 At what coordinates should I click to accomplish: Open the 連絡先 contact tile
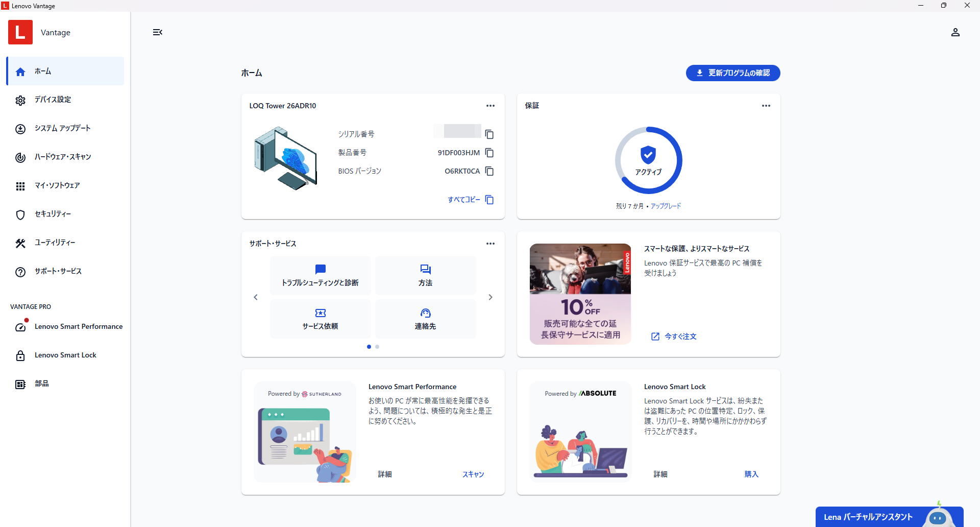pyautogui.click(x=425, y=319)
